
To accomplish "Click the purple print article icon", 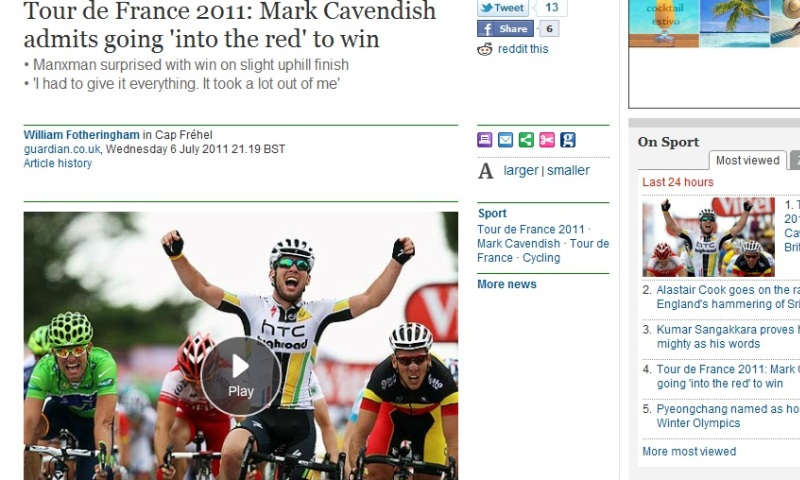I will pyautogui.click(x=484, y=140).
